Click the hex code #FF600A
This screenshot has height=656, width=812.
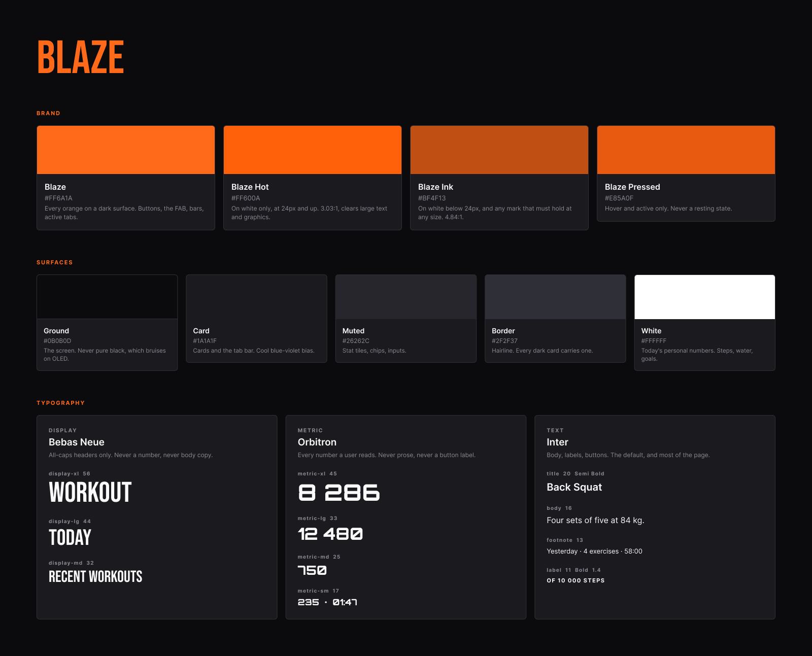pos(246,198)
